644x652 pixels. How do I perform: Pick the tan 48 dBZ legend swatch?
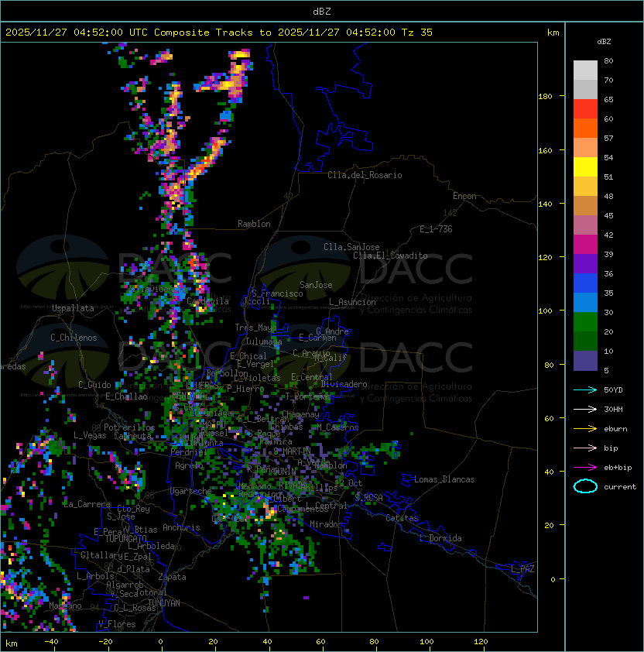[585, 205]
